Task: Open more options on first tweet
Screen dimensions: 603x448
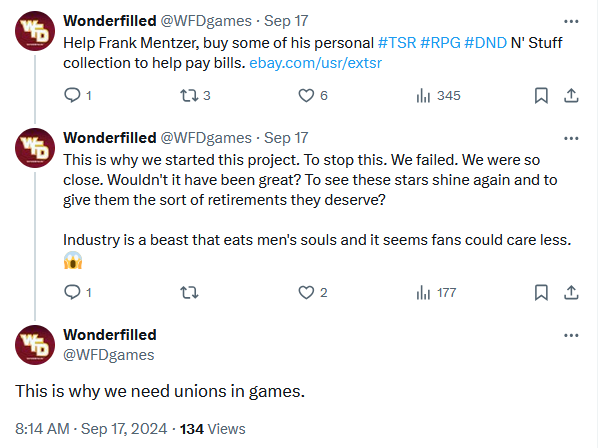Action: point(571,20)
